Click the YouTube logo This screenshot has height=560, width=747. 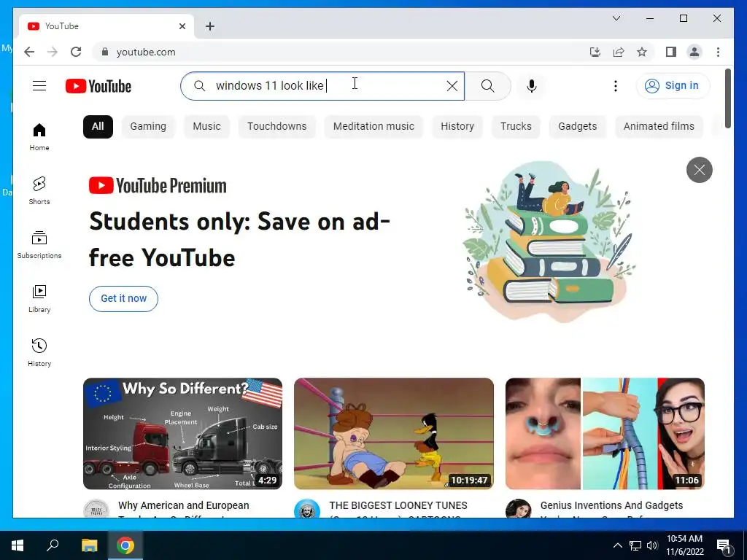click(98, 86)
